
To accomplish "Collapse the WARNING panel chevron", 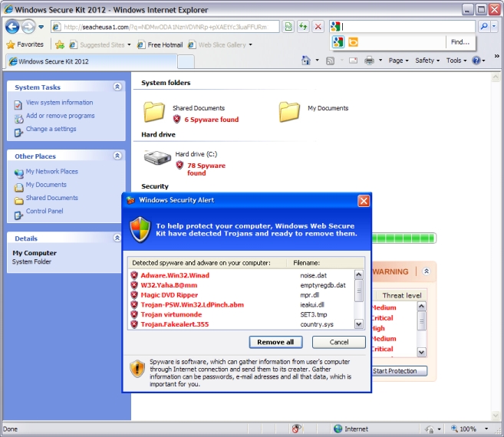I will tap(427, 271).
